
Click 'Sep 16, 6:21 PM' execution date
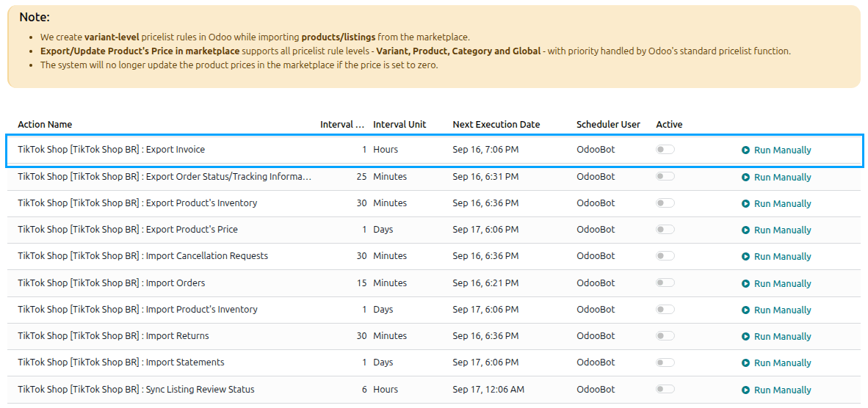[x=485, y=283]
